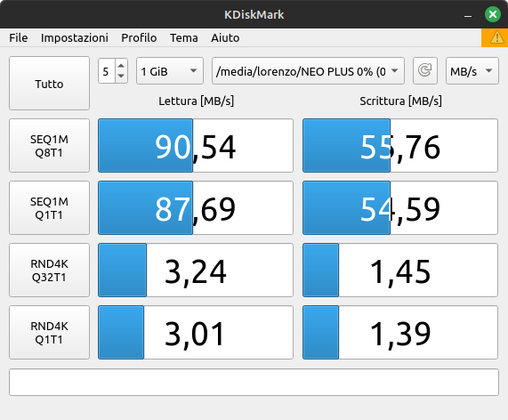Start the RND4K Q1T1 benchmark
The image size is (508, 420).
49,332
